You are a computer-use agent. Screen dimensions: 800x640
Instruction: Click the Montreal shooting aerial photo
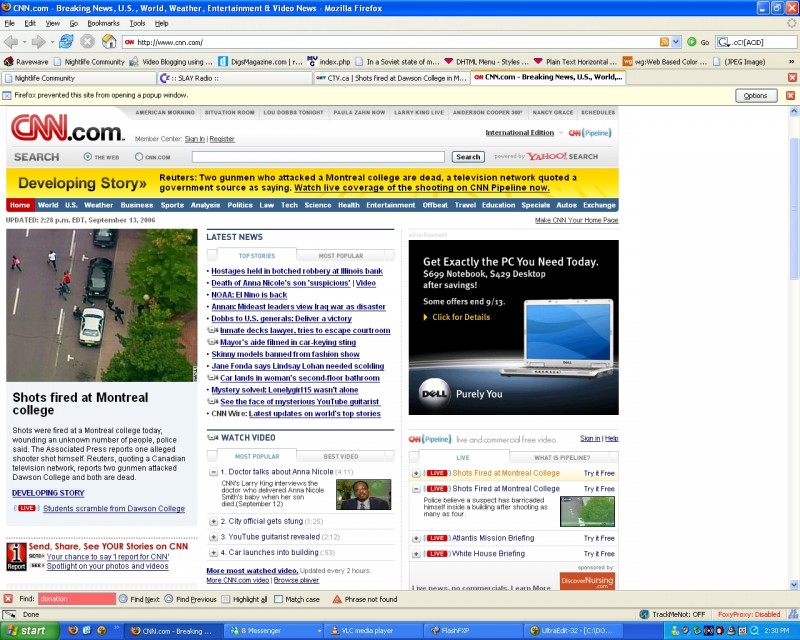(x=102, y=305)
